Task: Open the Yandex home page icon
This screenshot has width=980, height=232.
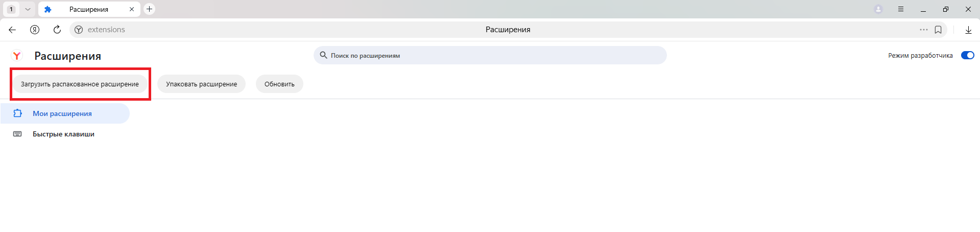Action: [35, 30]
